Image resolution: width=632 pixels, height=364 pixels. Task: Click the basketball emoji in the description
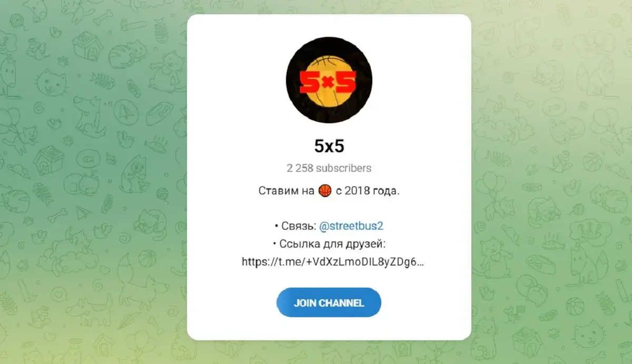click(x=325, y=191)
